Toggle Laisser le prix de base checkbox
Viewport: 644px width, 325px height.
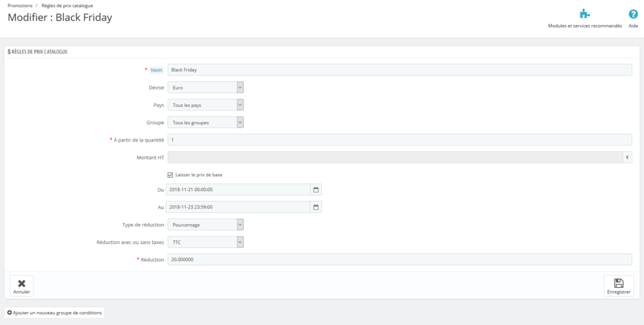coord(170,174)
